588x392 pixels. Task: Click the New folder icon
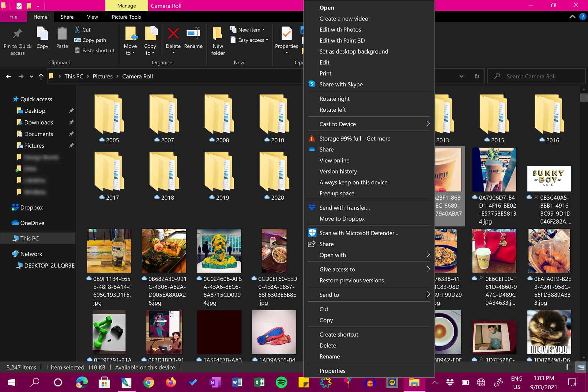[x=218, y=40]
